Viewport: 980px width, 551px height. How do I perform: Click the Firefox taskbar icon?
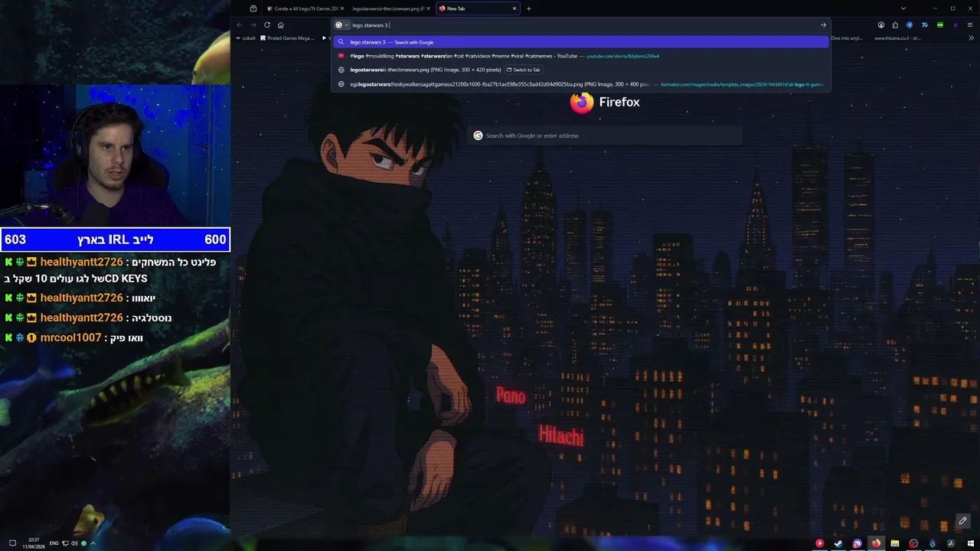click(x=876, y=543)
